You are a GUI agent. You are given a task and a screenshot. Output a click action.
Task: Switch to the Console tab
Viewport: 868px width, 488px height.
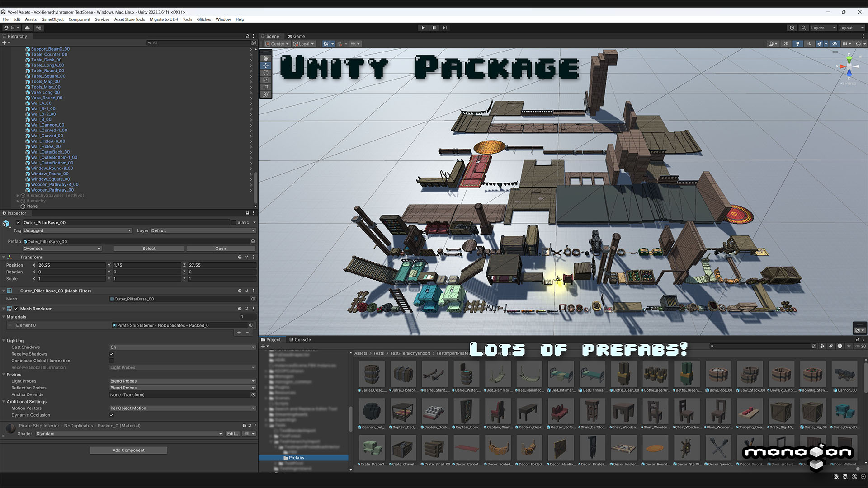tap(300, 340)
